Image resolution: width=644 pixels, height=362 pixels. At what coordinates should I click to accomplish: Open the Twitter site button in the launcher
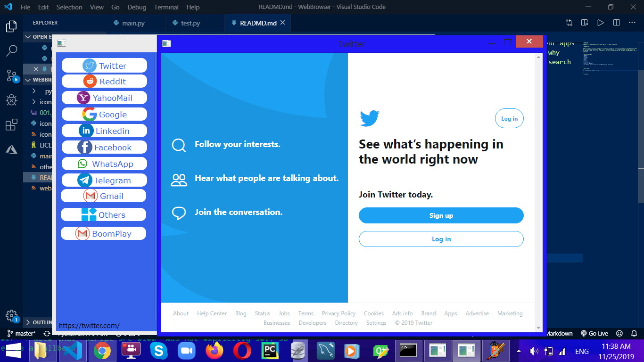(x=104, y=66)
